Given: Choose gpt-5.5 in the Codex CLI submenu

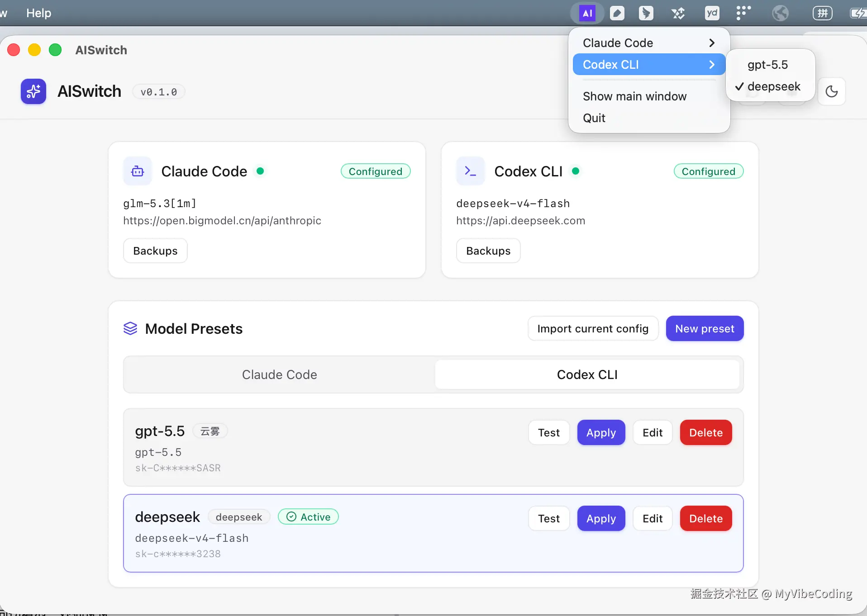Looking at the screenshot, I should [771, 65].
